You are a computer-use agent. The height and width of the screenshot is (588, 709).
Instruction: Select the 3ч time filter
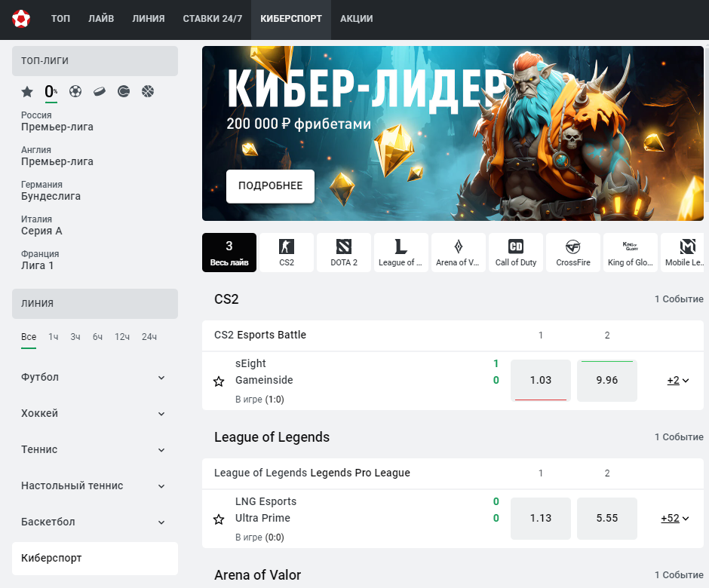pyautogui.click(x=75, y=337)
